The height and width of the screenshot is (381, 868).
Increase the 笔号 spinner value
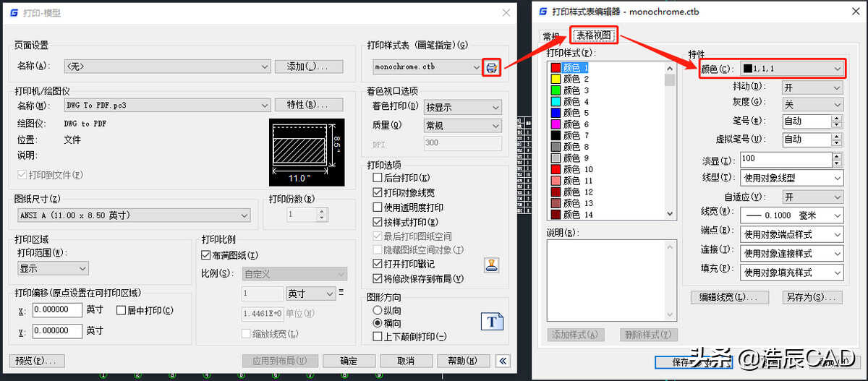[x=838, y=118]
